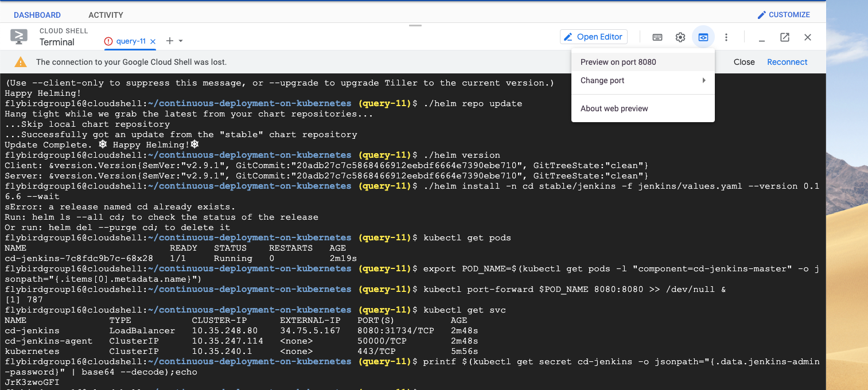Click the Reconnect link
The width and height of the screenshot is (868, 390).
click(x=787, y=62)
